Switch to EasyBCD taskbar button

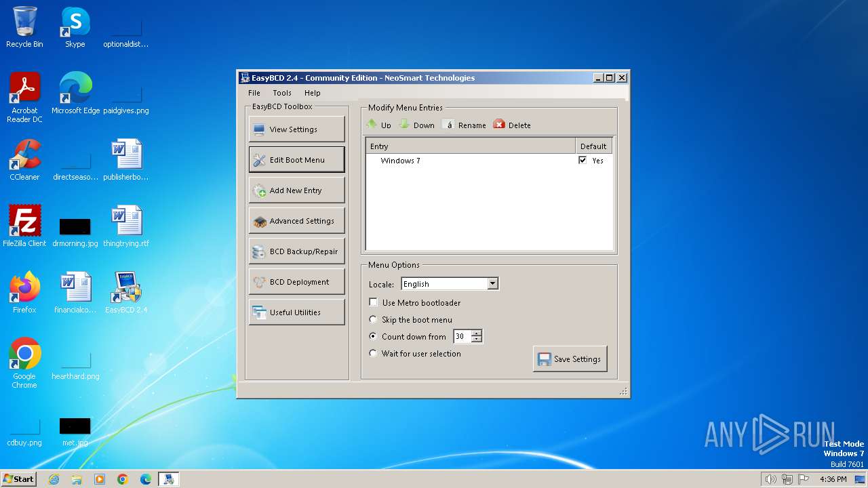[x=169, y=479]
